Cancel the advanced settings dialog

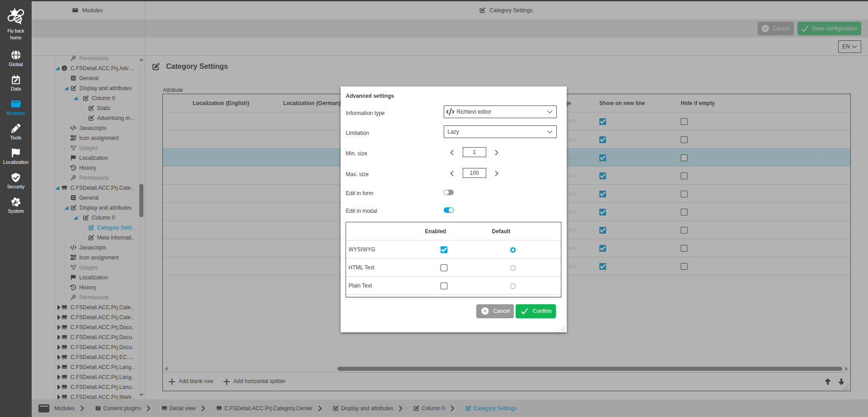coord(495,311)
